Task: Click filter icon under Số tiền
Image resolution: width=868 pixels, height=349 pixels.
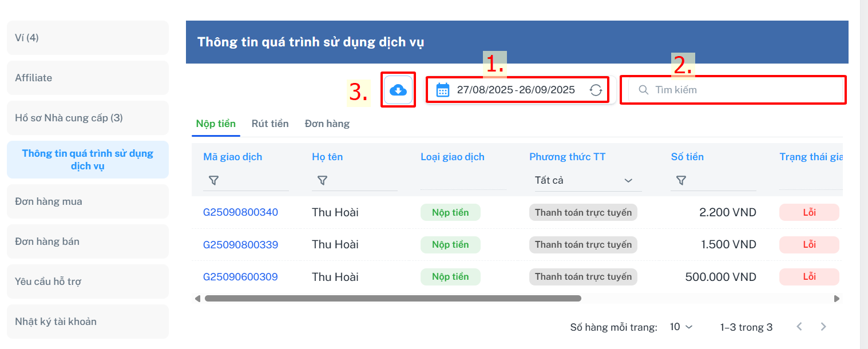Action: tap(681, 180)
